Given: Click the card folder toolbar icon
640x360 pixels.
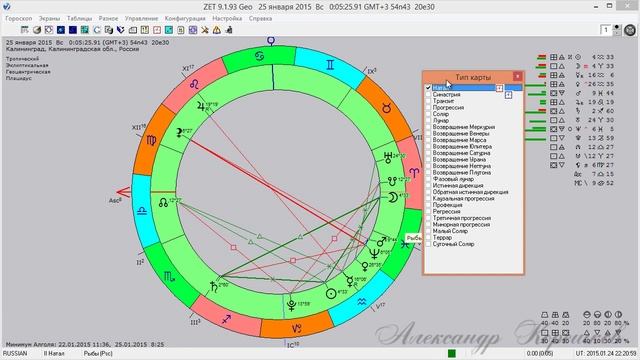Looking at the screenshot, I should click(x=133, y=30).
